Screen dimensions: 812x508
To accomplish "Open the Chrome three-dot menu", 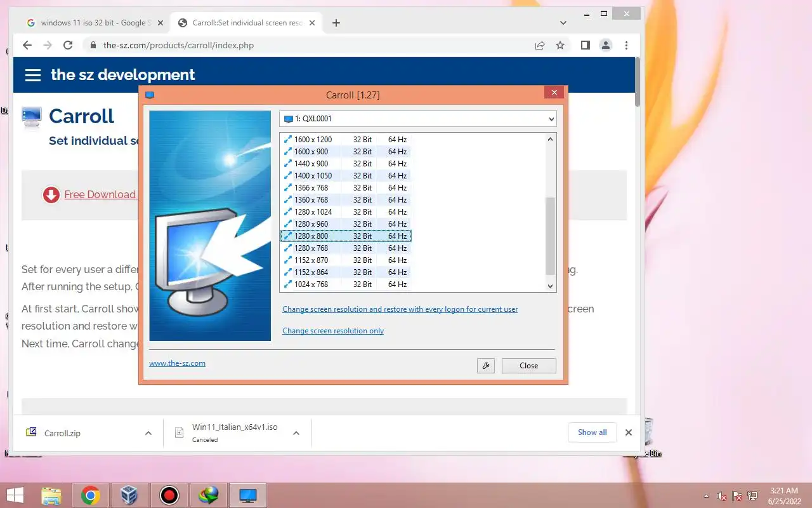I will click(626, 45).
